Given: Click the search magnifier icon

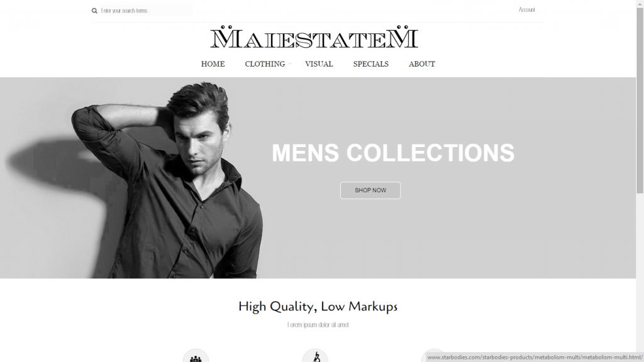Looking at the screenshot, I should (94, 11).
